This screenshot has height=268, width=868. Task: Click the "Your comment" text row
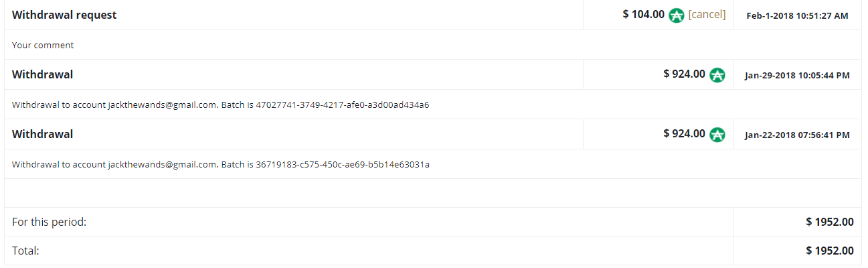pos(43,46)
